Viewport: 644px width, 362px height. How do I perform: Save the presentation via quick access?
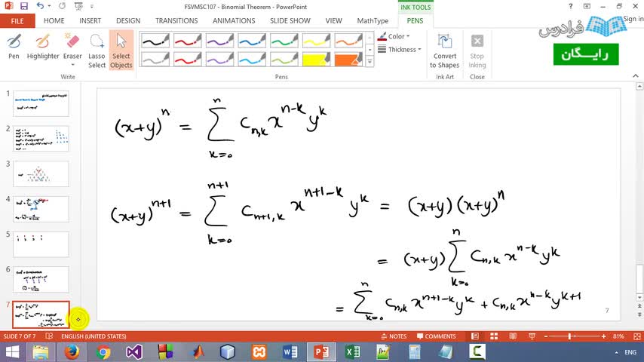tap(24, 6)
